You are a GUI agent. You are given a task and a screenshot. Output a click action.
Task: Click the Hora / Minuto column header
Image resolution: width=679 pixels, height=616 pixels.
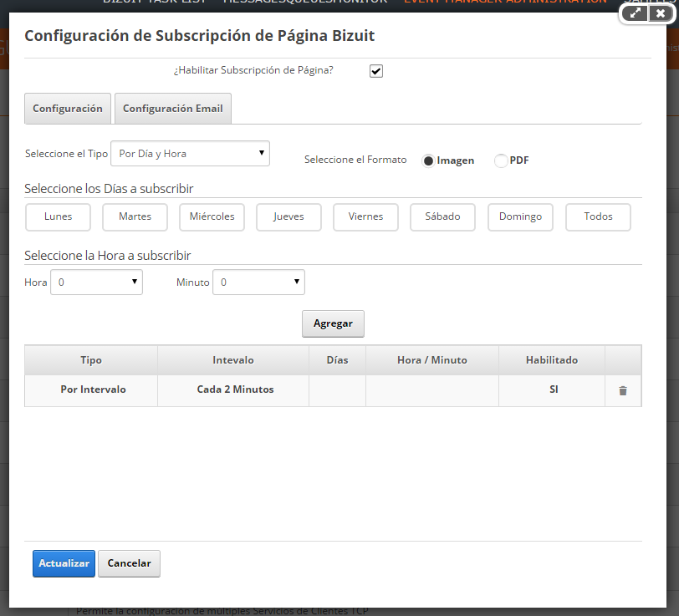pos(432,360)
